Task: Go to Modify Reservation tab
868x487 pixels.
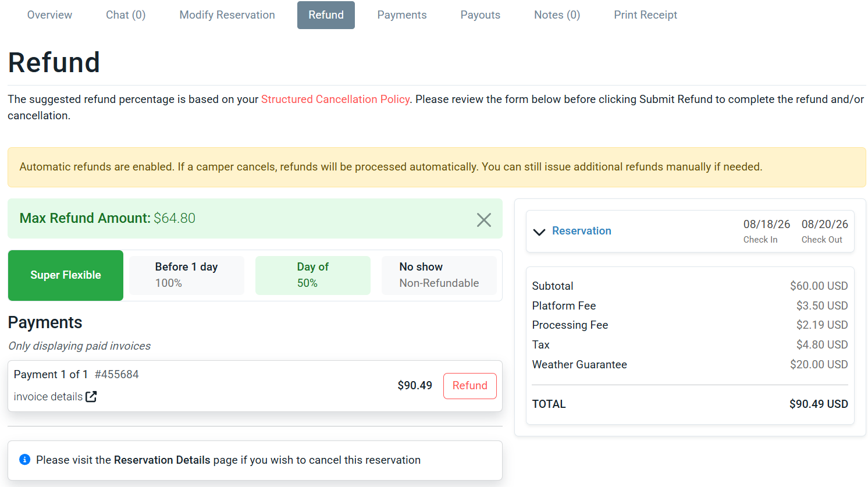Action: 227,15
